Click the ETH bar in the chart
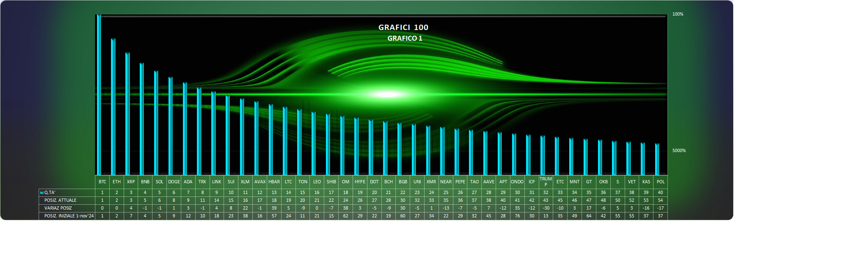 point(113,107)
